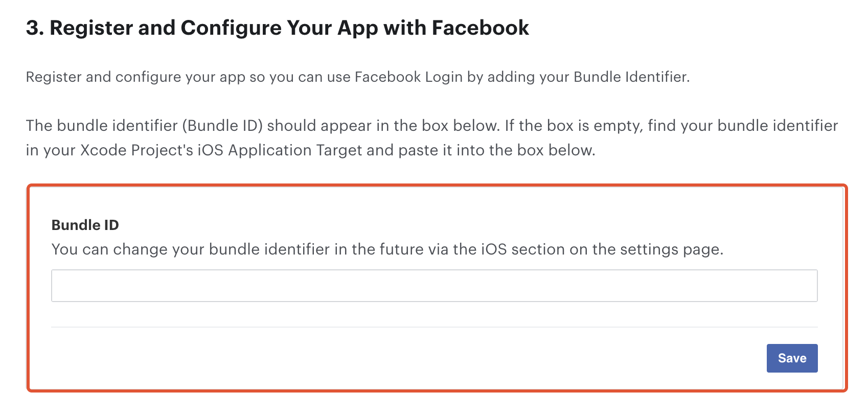
Task: Click the word Facebook in the heading
Action: 480,28
